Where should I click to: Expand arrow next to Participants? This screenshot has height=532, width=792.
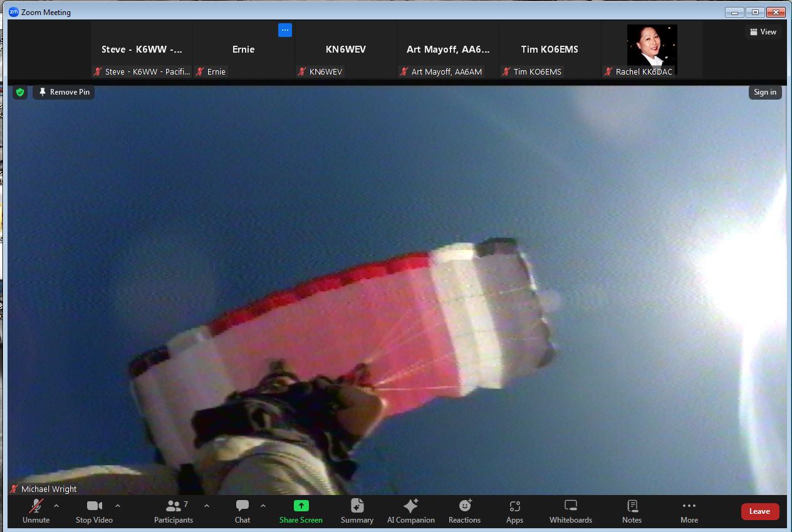tap(207, 506)
